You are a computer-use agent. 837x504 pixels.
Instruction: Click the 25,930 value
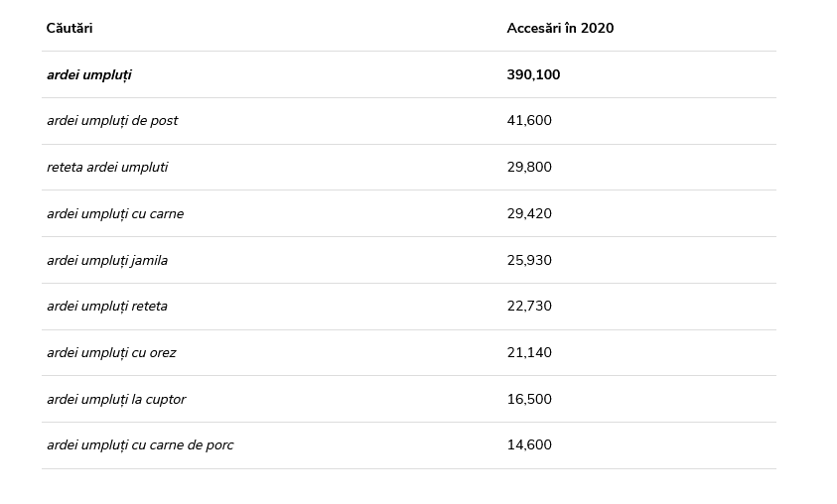point(529,260)
